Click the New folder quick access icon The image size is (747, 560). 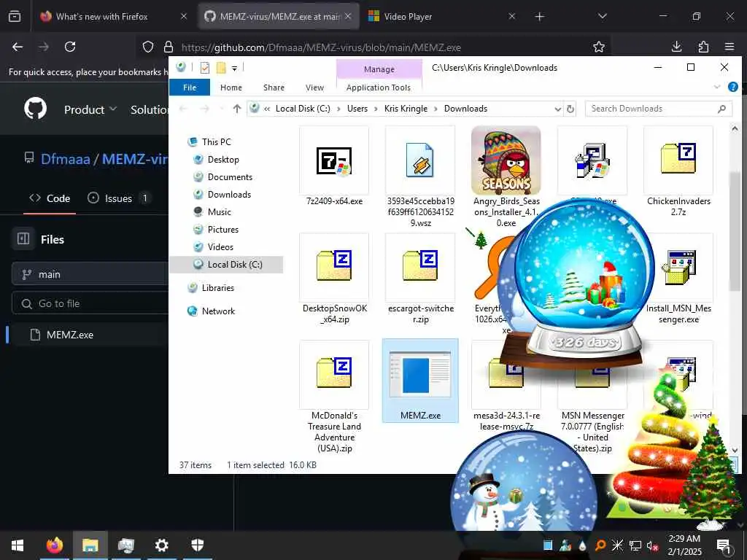221,68
